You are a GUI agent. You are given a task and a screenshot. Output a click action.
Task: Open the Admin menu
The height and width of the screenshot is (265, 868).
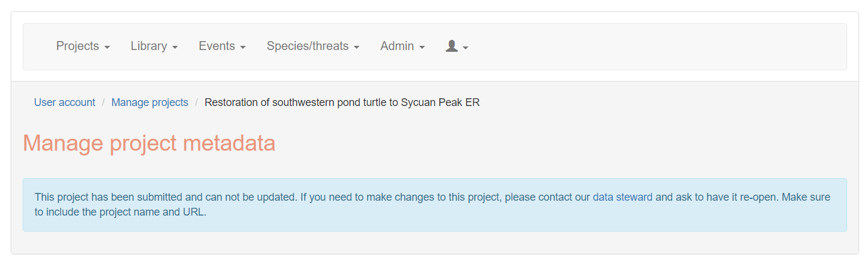point(402,46)
